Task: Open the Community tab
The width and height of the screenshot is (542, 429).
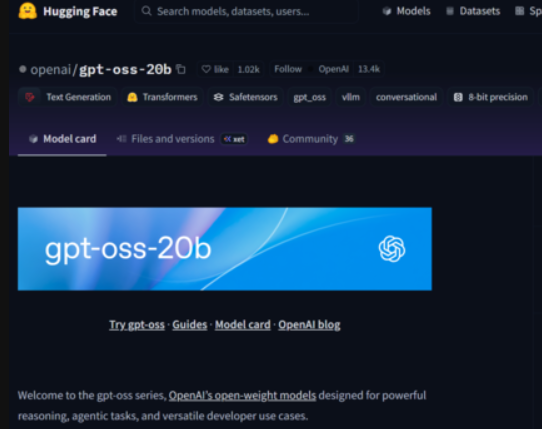Action: click(x=311, y=139)
